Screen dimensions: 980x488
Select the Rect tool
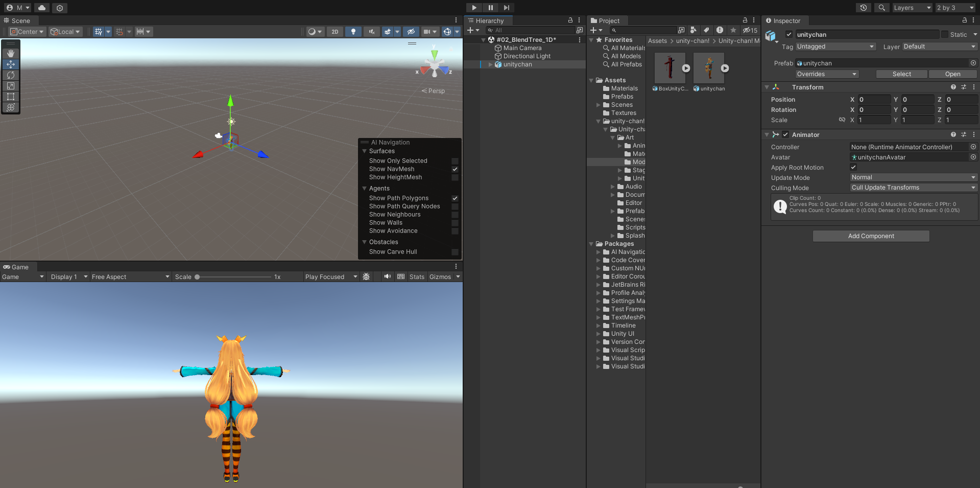coord(10,97)
